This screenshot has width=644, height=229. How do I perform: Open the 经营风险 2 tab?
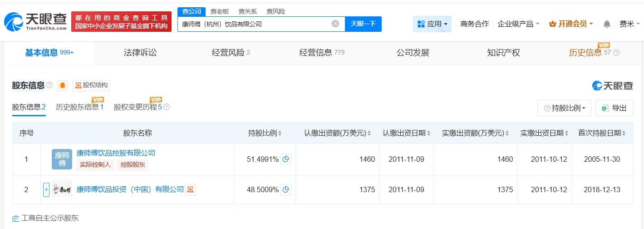click(231, 53)
